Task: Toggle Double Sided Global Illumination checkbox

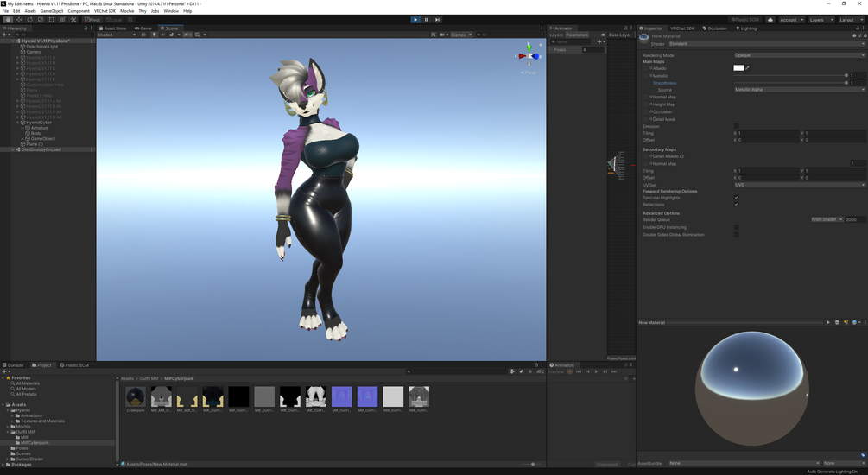Action: coord(736,235)
